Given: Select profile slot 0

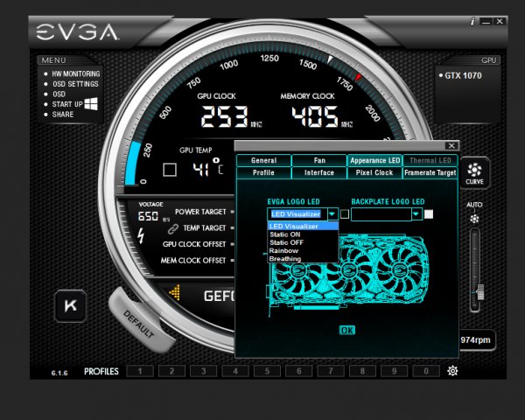Looking at the screenshot, I should (426, 371).
